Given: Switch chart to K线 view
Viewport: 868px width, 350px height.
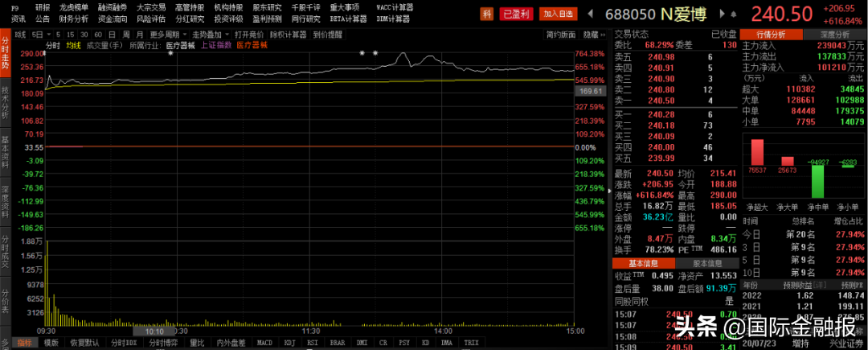Looking at the screenshot, I should 20,35.
